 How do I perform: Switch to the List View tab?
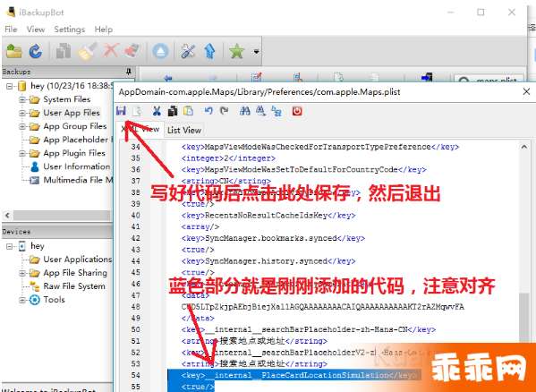tap(184, 130)
